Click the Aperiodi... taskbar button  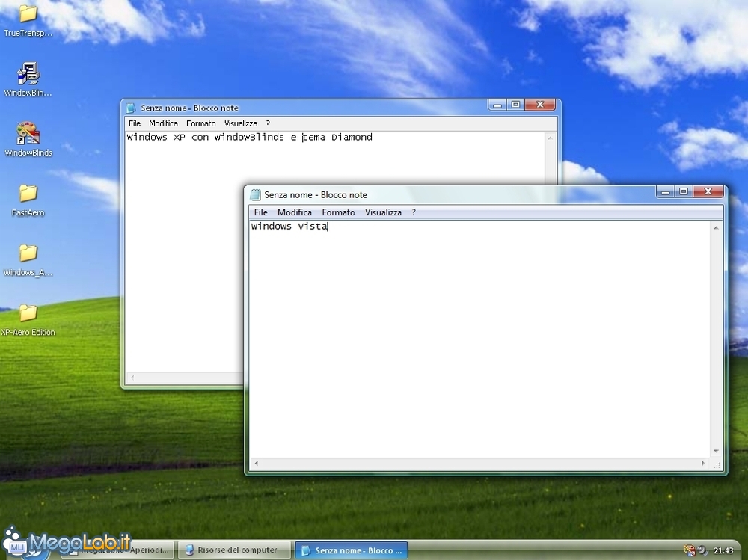click(x=119, y=550)
